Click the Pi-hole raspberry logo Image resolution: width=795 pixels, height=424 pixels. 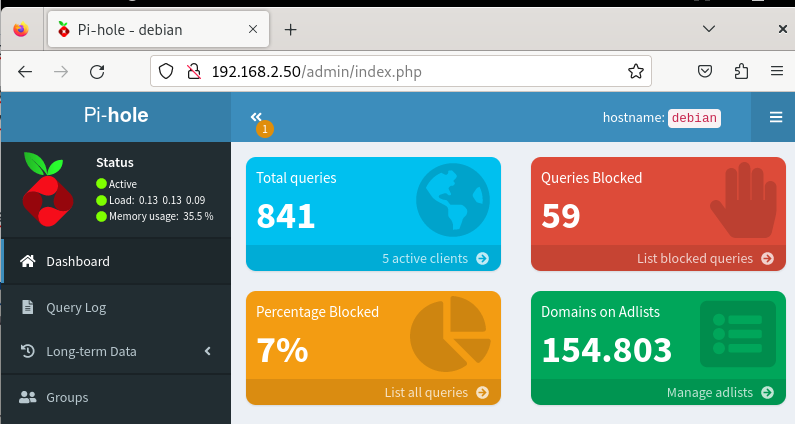[x=49, y=187]
